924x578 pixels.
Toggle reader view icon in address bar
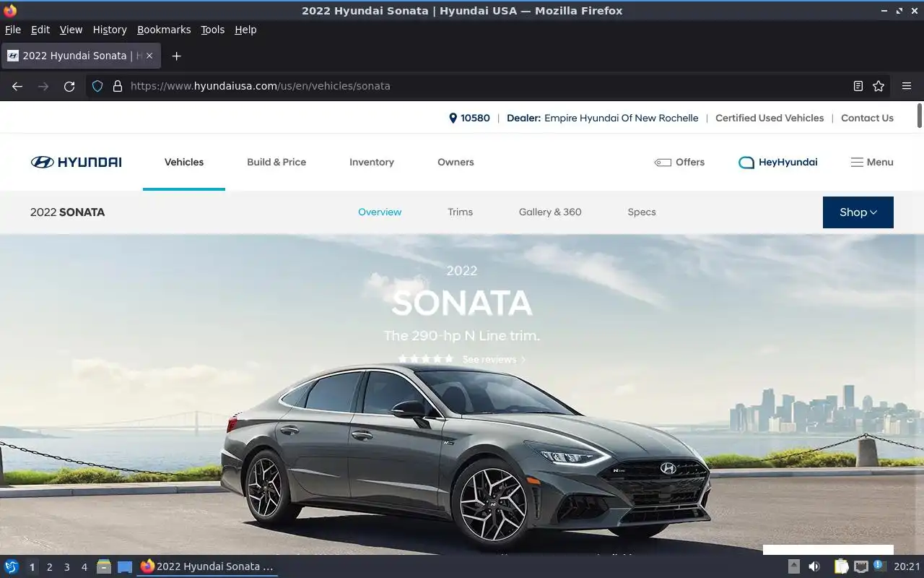[x=858, y=86]
